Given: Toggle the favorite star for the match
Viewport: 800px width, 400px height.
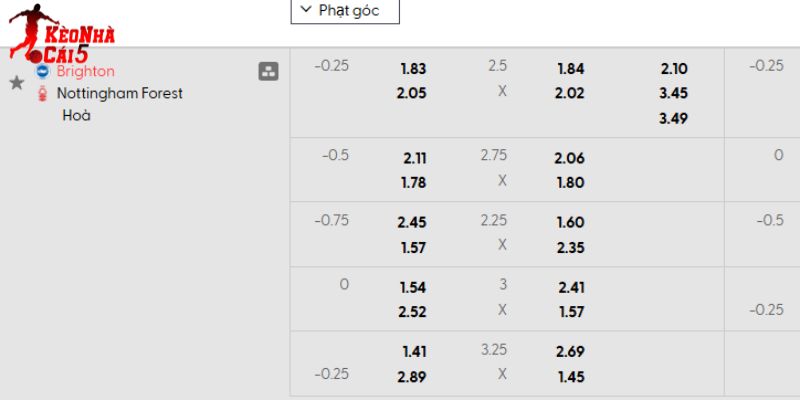Looking at the screenshot, I should click(16, 83).
